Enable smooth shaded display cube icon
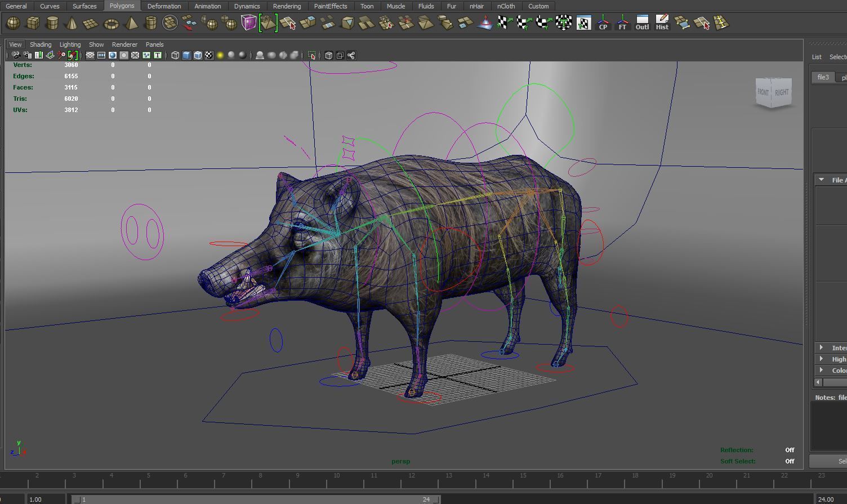 click(x=186, y=55)
